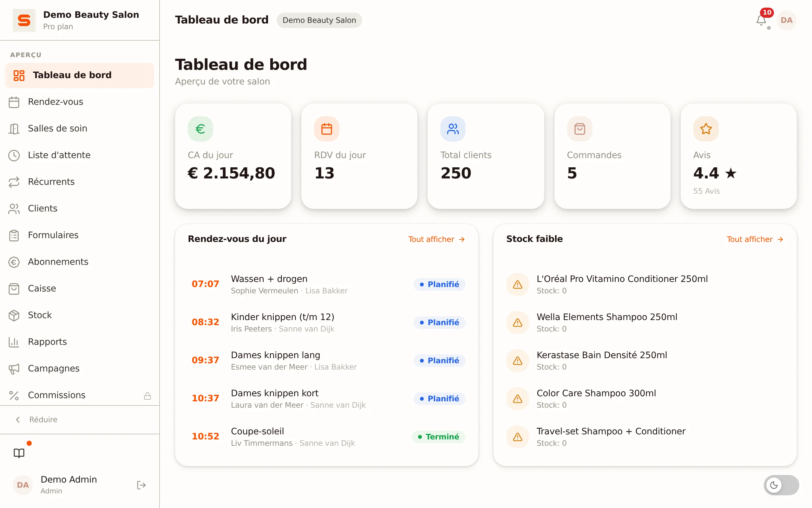Click Demo Beauty Salon badge in header
The image size is (812, 508).
319,20
